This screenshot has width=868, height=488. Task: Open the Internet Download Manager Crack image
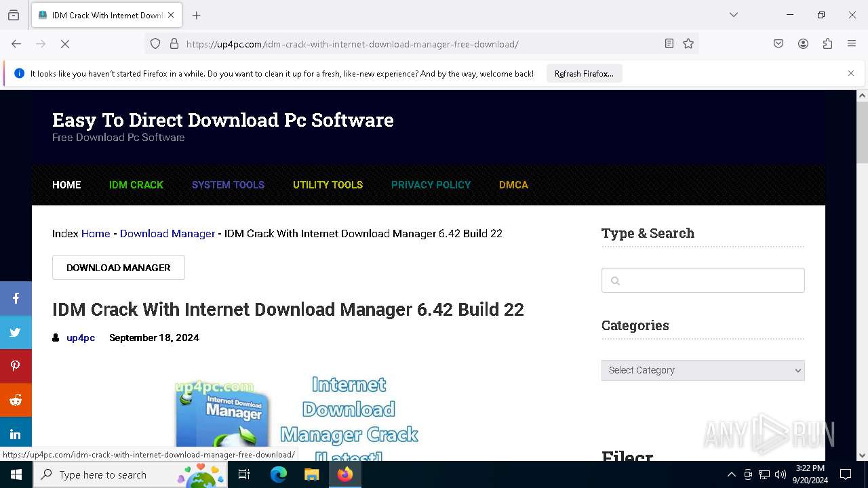click(x=296, y=418)
